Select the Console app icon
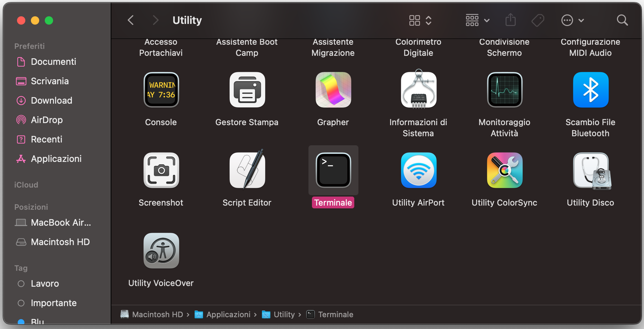The image size is (644, 329). [161, 90]
